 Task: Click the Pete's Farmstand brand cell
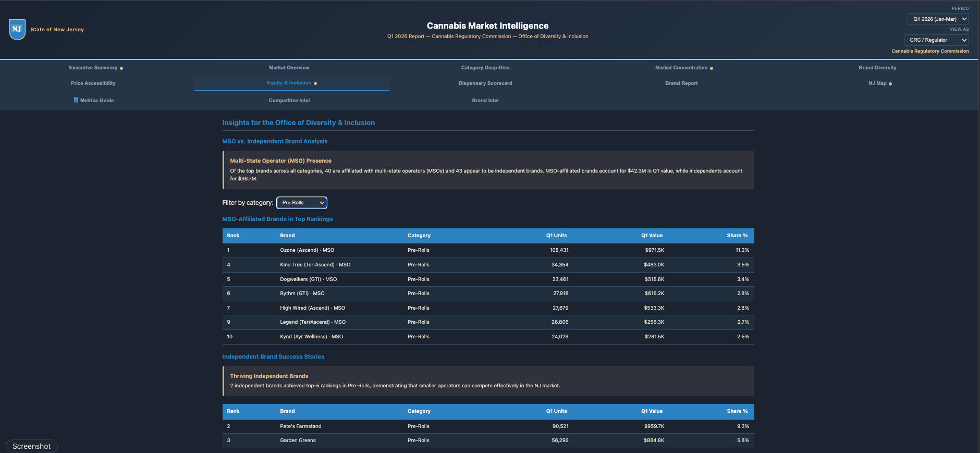tap(301, 426)
